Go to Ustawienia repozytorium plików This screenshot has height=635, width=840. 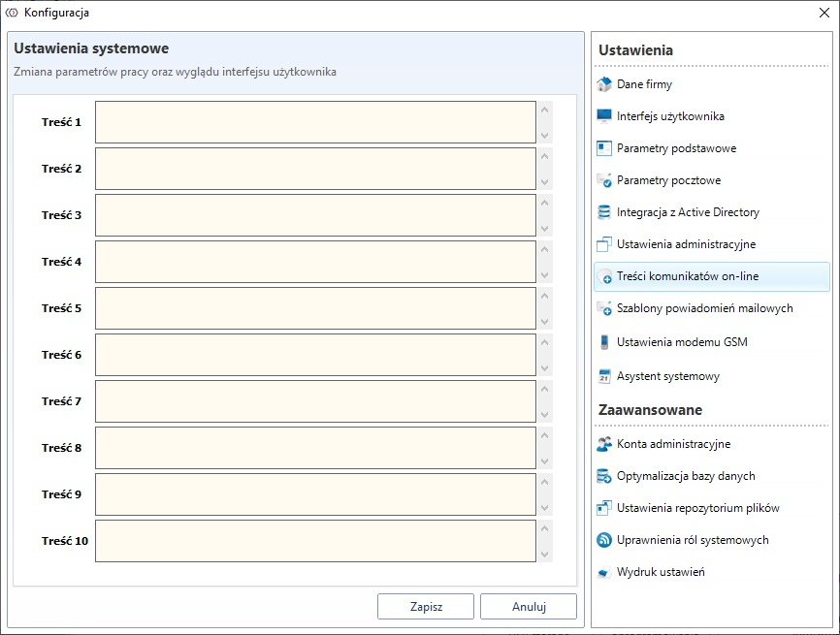click(697, 508)
